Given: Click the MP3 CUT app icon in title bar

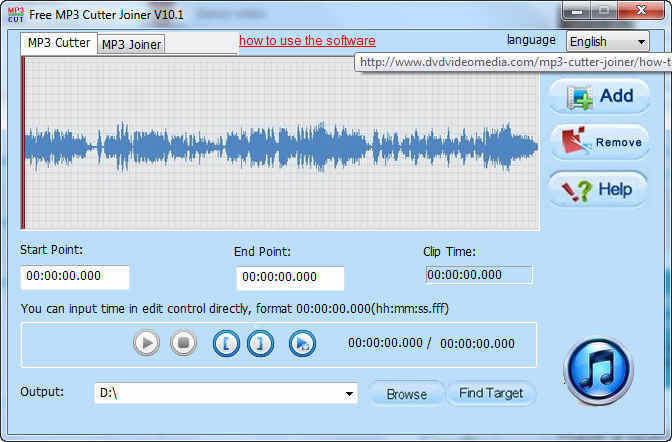Looking at the screenshot, I should [x=16, y=15].
